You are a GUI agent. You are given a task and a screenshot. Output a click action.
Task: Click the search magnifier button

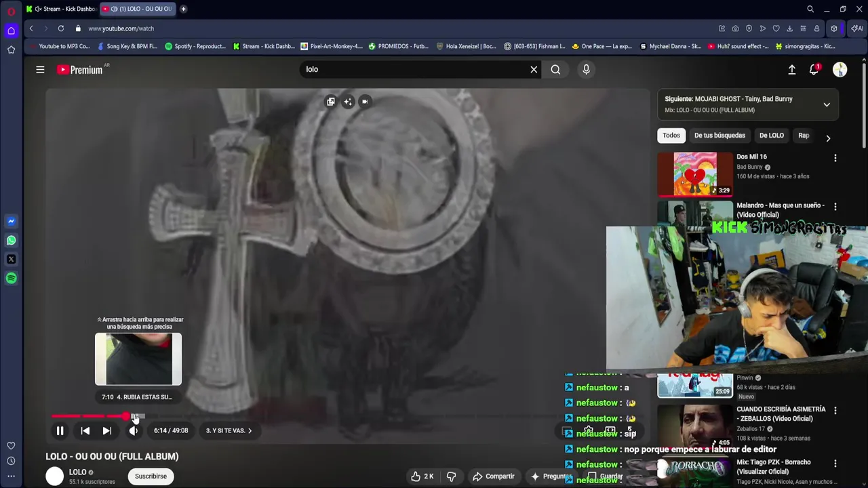pyautogui.click(x=555, y=69)
